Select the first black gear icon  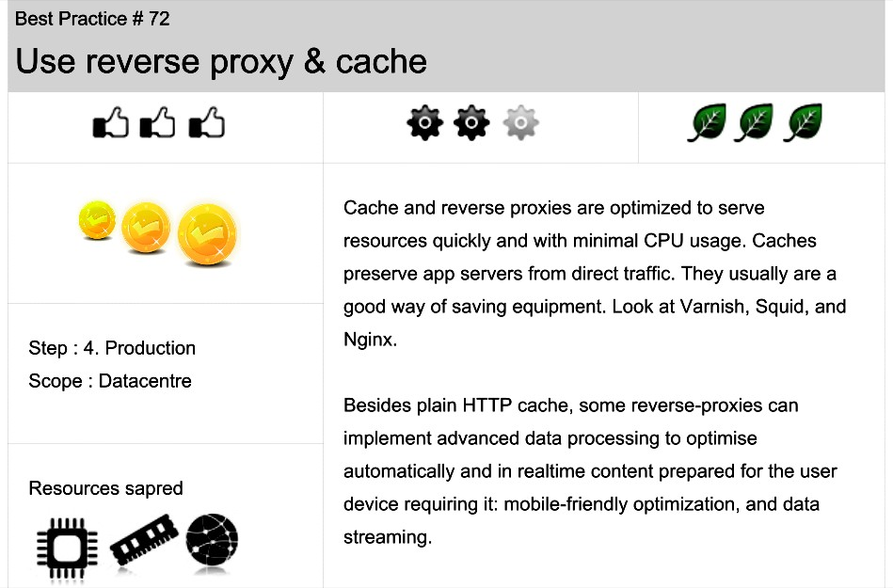(x=425, y=122)
